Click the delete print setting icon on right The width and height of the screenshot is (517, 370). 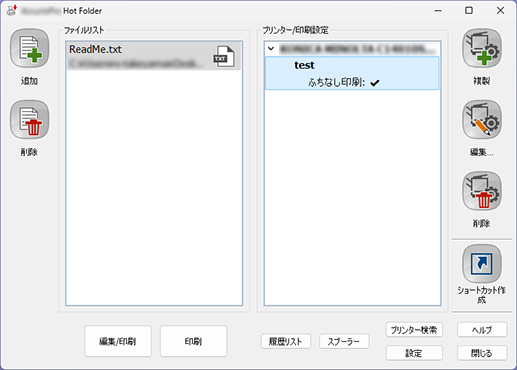pyautogui.click(x=482, y=191)
